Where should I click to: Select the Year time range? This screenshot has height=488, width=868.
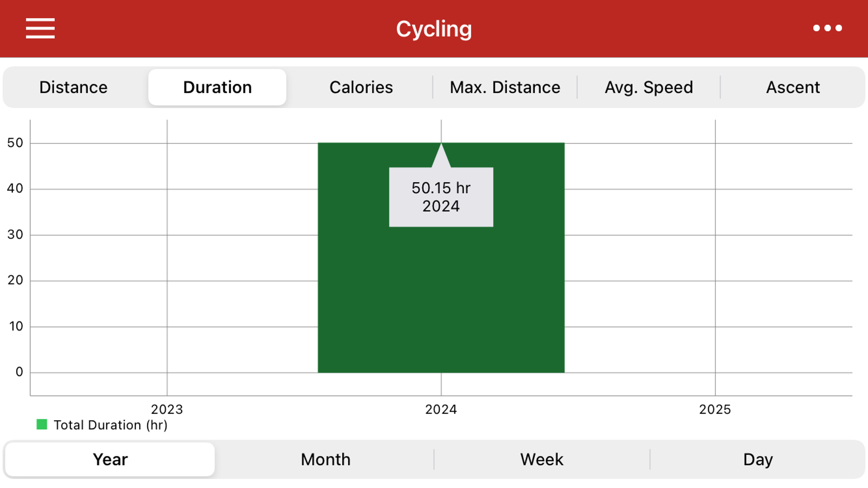tap(110, 460)
